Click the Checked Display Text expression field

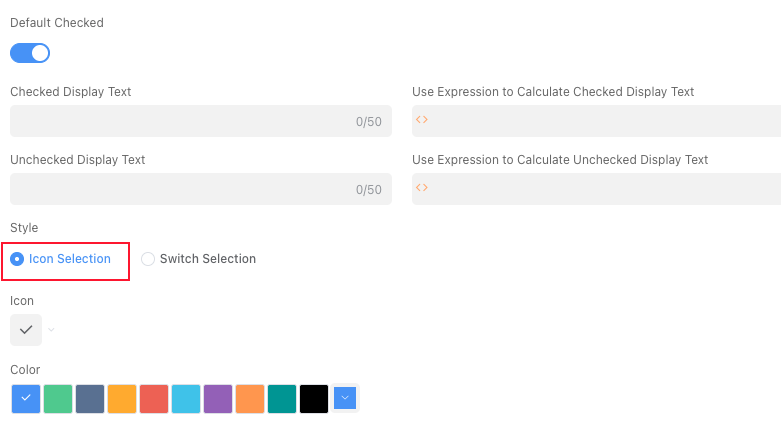(x=600, y=121)
